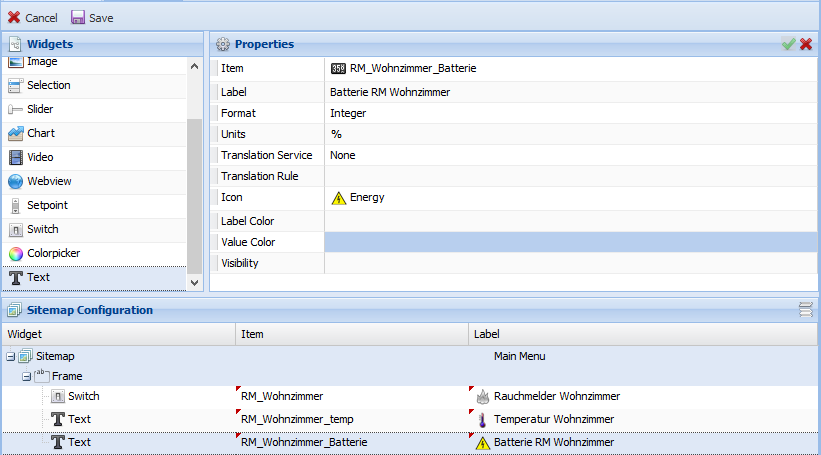The image size is (821, 455).
Task: Select the Colorpicker widget icon
Action: (x=16, y=253)
